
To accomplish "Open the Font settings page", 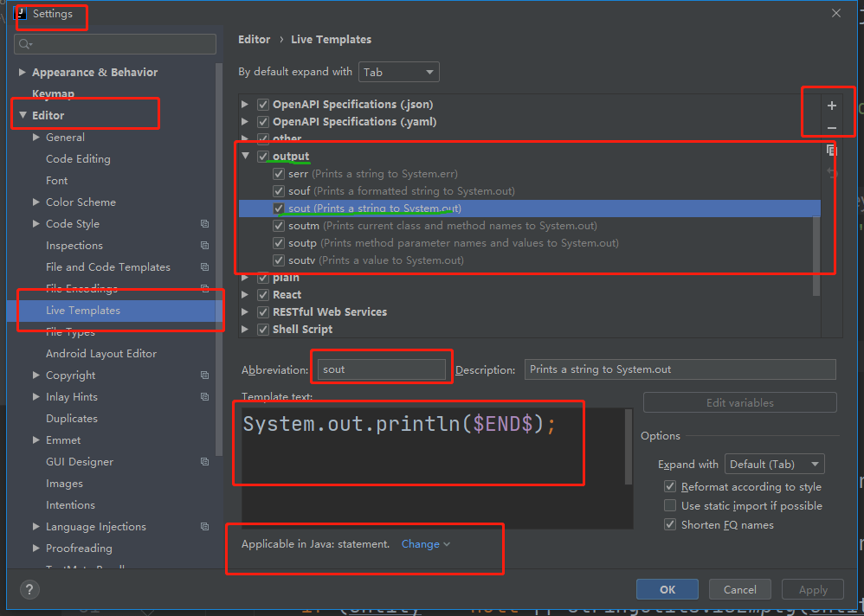I will (x=57, y=181).
